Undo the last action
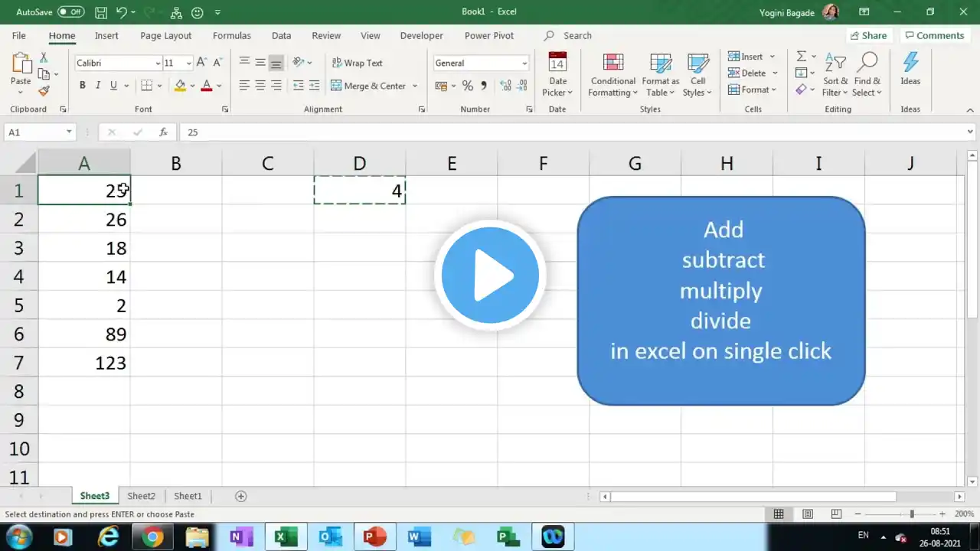The height and width of the screenshot is (551, 980). [x=122, y=12]
